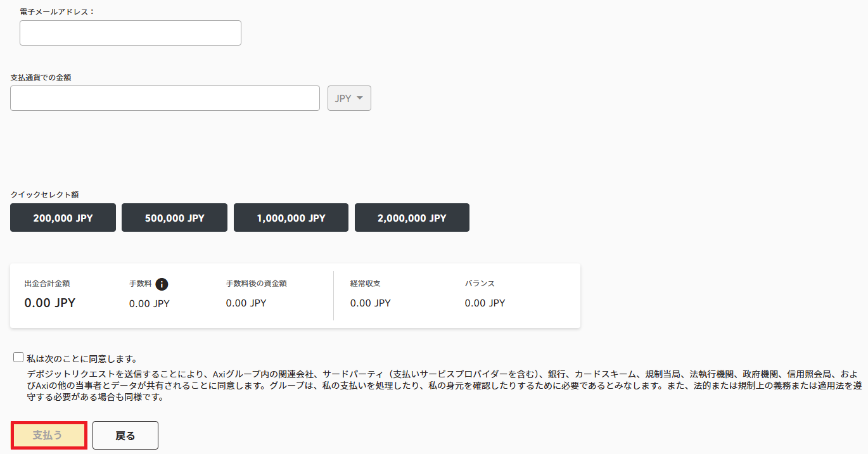This screenshot has height=454, width=868.
Task: Focus the 電子メールアドレス email input field
Action: [131, 33]
